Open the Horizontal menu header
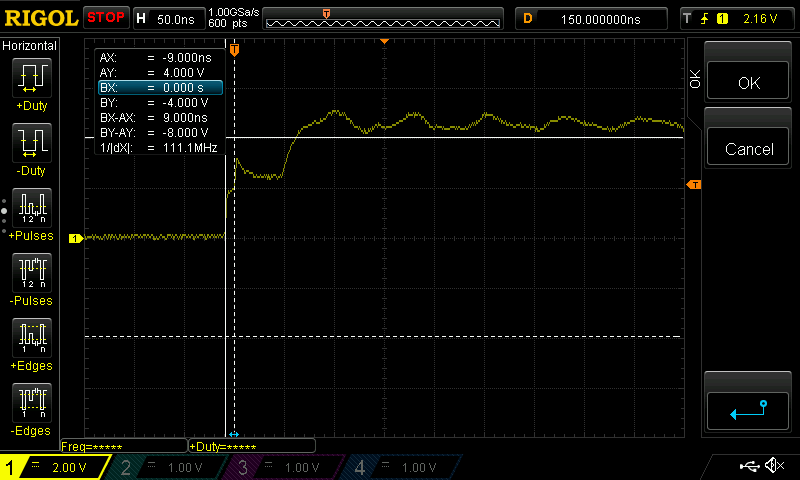Image resolution: width=800 pixels, height=480 pixels. point(30,46)
